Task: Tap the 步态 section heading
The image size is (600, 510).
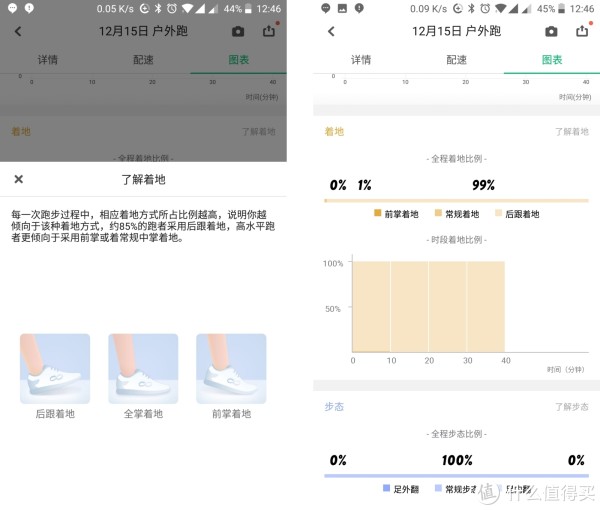Action: [334, 406]
